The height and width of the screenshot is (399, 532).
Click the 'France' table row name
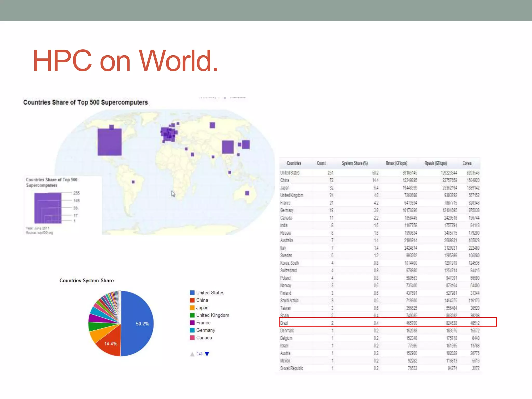point(285,203)
